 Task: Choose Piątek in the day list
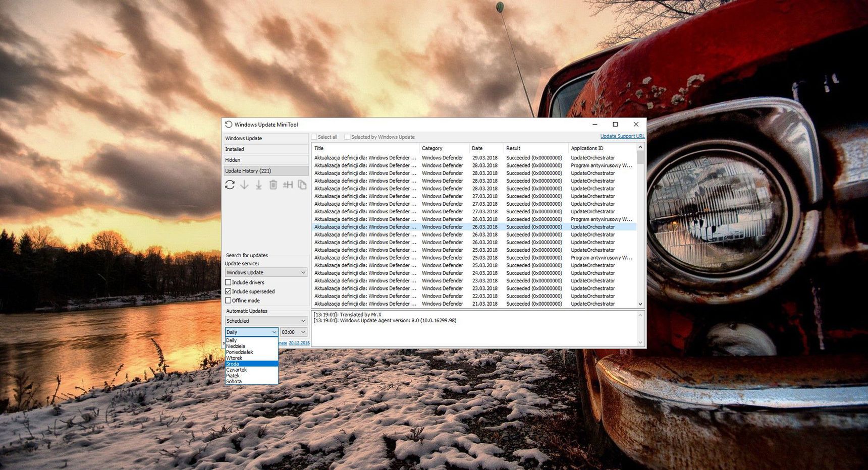tap(251, 376)
